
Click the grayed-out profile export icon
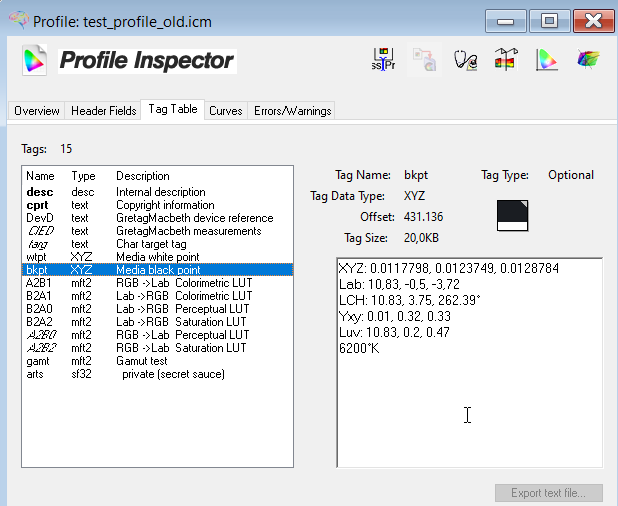(424, 60)
